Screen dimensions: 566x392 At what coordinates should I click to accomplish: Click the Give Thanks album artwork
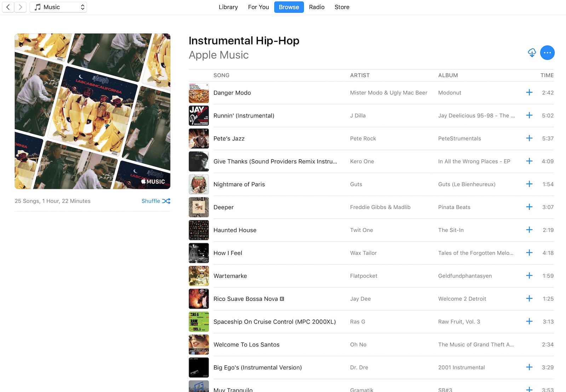pyautogui.click(x=199, y=161)
